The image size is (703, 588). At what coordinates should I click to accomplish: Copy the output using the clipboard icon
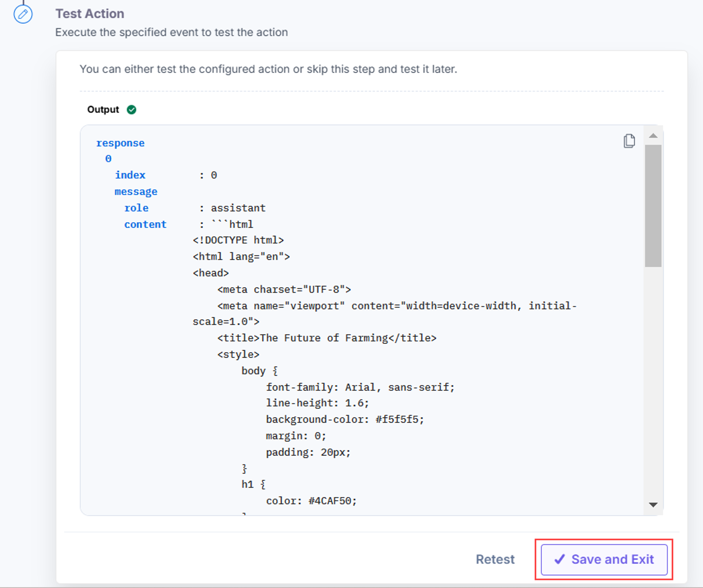(629, 141)
